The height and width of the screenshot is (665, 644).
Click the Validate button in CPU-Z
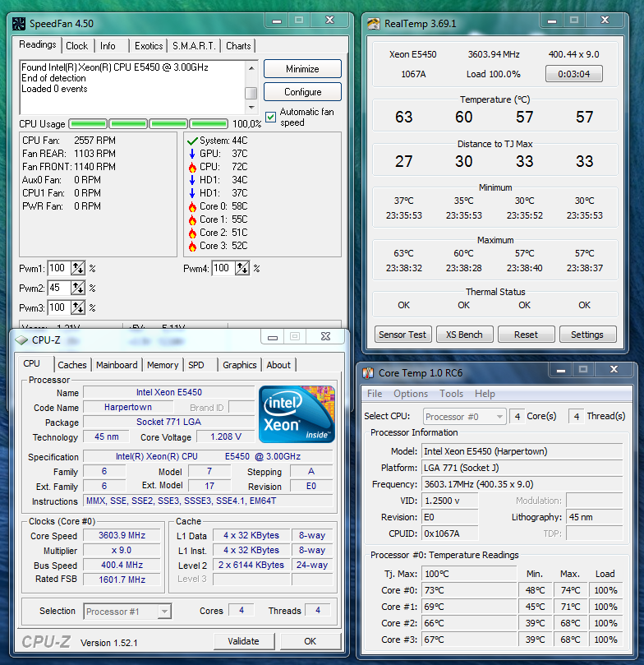tap(244, 641)
